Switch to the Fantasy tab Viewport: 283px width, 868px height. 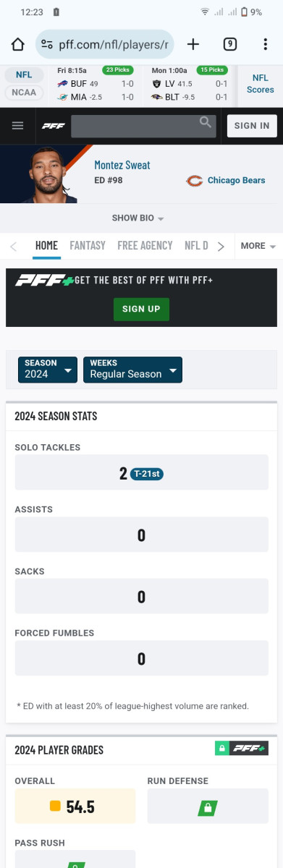click(x=88, y=245)
